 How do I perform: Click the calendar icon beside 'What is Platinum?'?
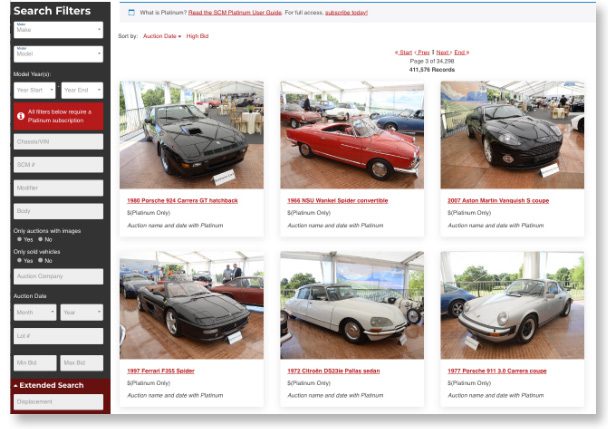pyautogui.click(x=131, y=12)
